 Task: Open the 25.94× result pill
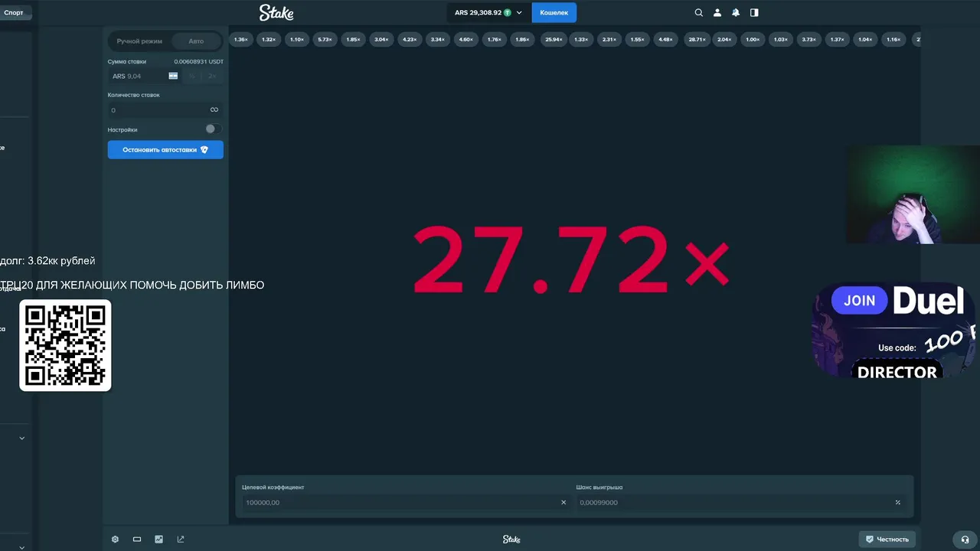pyautogui.click(x=553, y=39)
